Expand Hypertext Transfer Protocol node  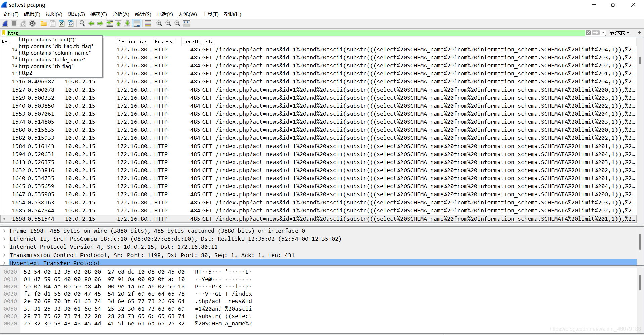click(x=4, y=263)
